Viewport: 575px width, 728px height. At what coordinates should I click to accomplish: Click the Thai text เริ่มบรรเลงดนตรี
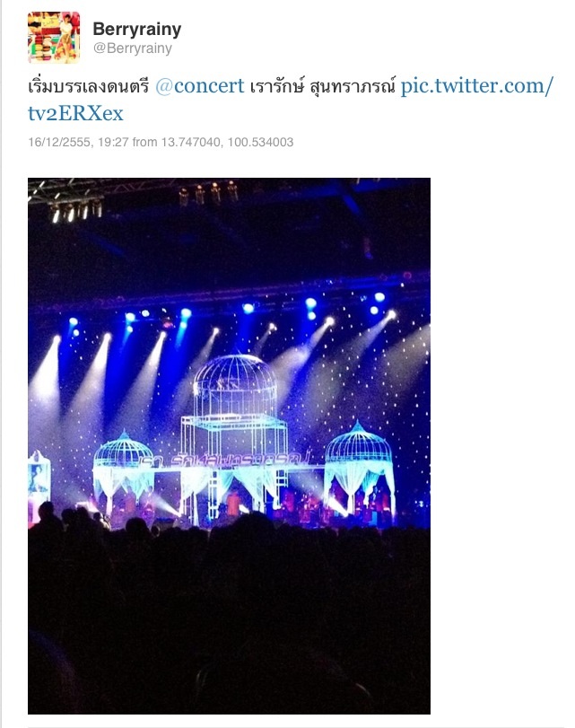pyautogui.click(x=89, y=86)
